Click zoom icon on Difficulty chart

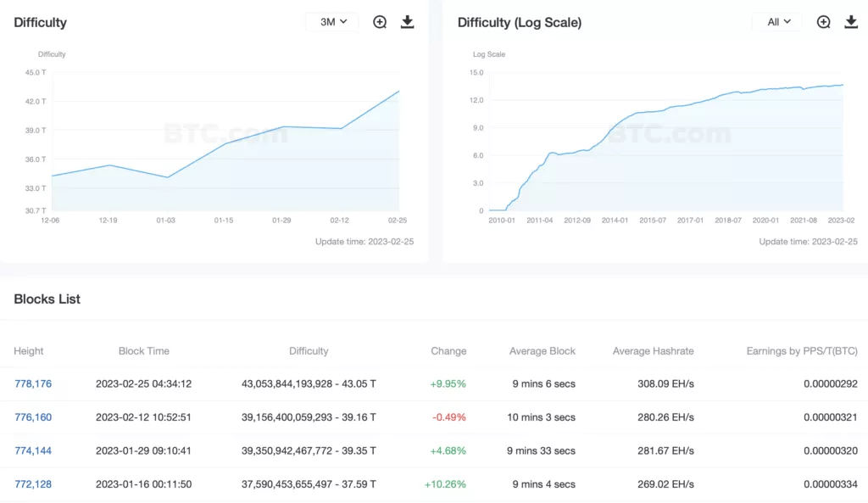coord(380,22)
